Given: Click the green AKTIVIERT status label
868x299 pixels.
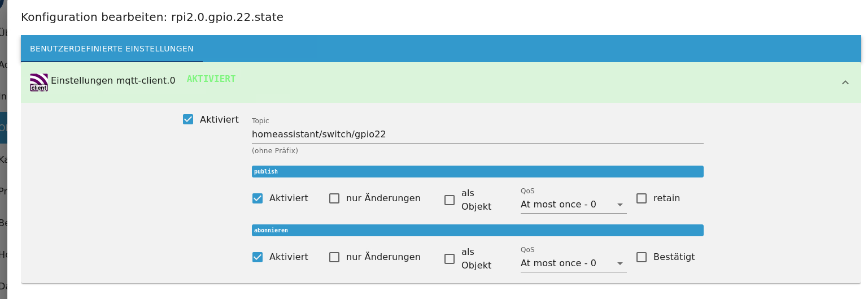Looking at the screenshot, I should coord(211,79).
